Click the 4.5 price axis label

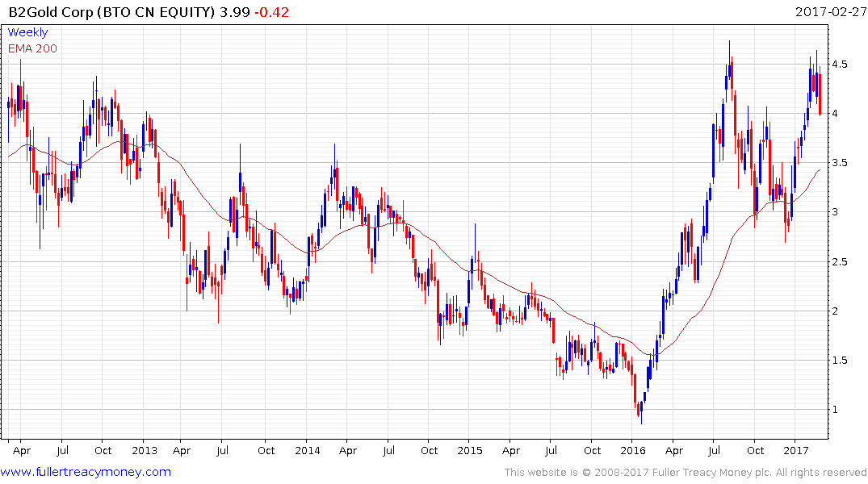pos(839,65)
